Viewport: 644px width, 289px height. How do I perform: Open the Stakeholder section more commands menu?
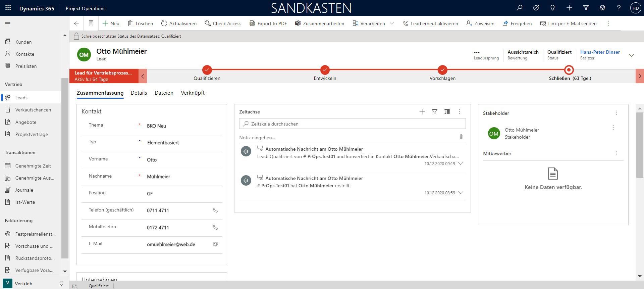coord(616,113)
